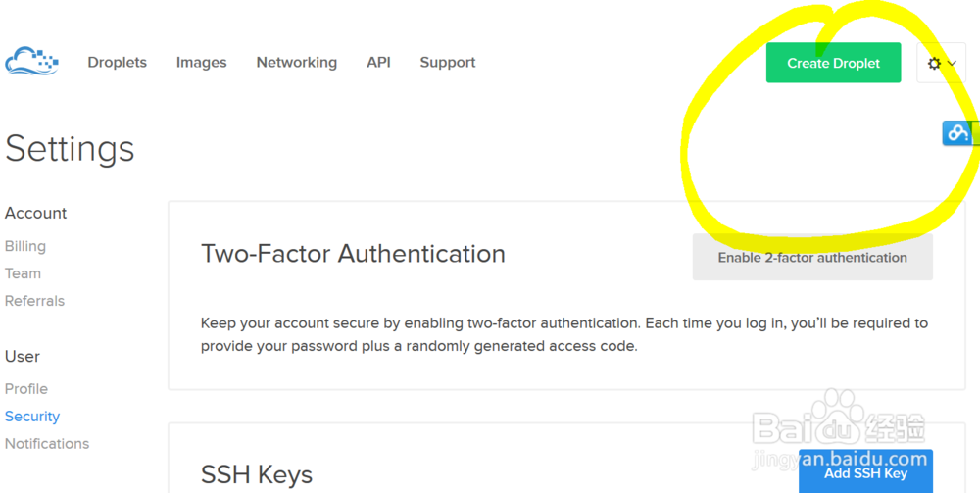
Task: Click the blue cloud extension icon
Action: click(x=957, y=132)
